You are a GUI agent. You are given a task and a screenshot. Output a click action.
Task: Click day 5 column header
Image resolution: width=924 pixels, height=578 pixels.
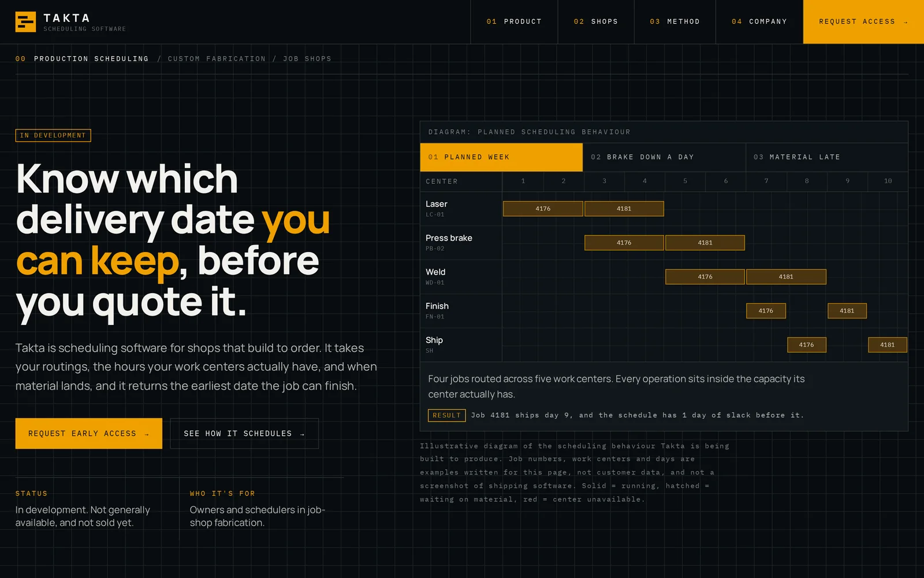point(685,181)
